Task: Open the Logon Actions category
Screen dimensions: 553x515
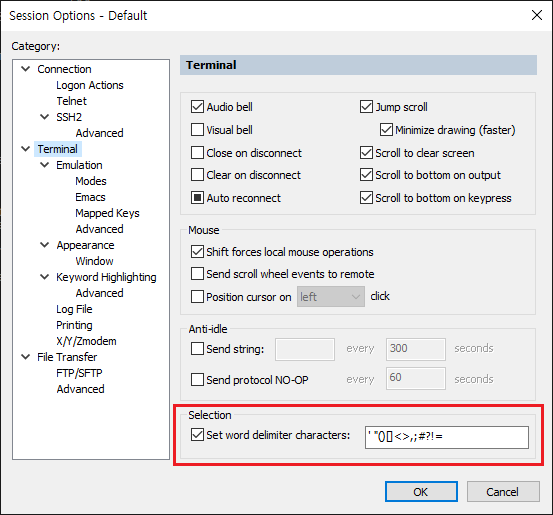Action: 90,85
